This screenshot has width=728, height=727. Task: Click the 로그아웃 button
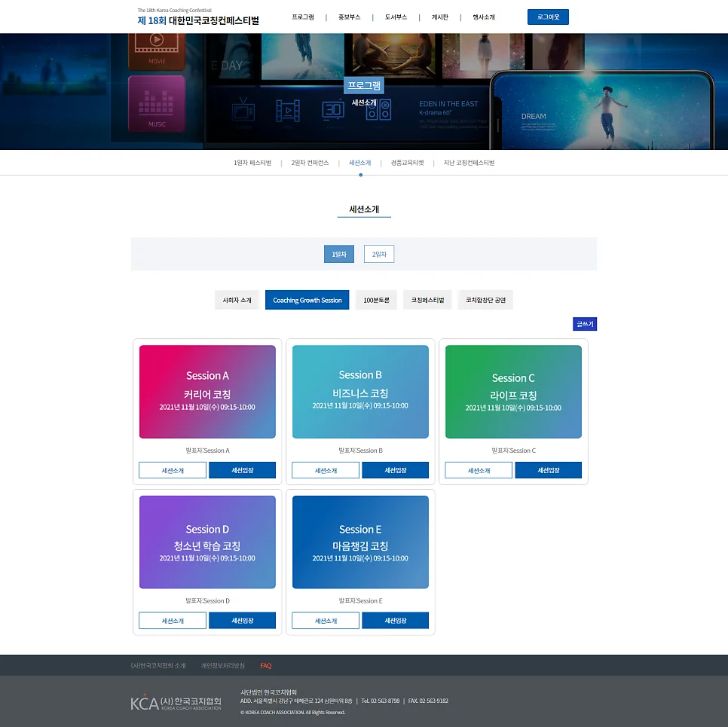pyautogui.click(x=548, y=17)
